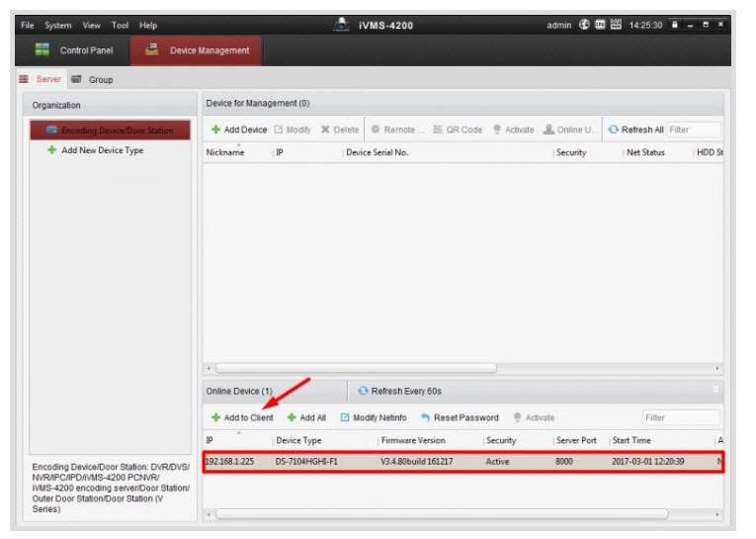Open Remote configuration toolbar item
The image size is (756, 539).
click(x=397, y=130)
